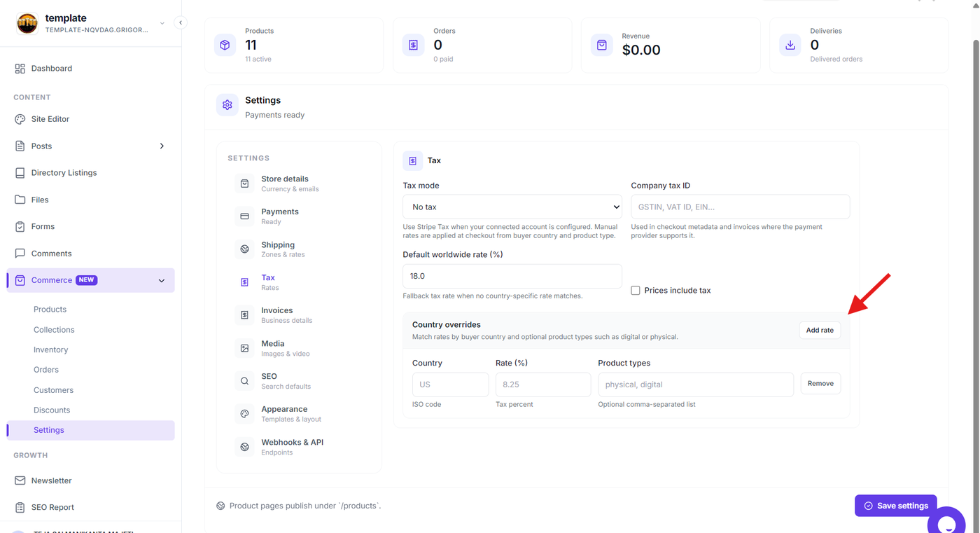Click the Webhooks & API icon
The image size is (980, 533).
coord(244,447)
